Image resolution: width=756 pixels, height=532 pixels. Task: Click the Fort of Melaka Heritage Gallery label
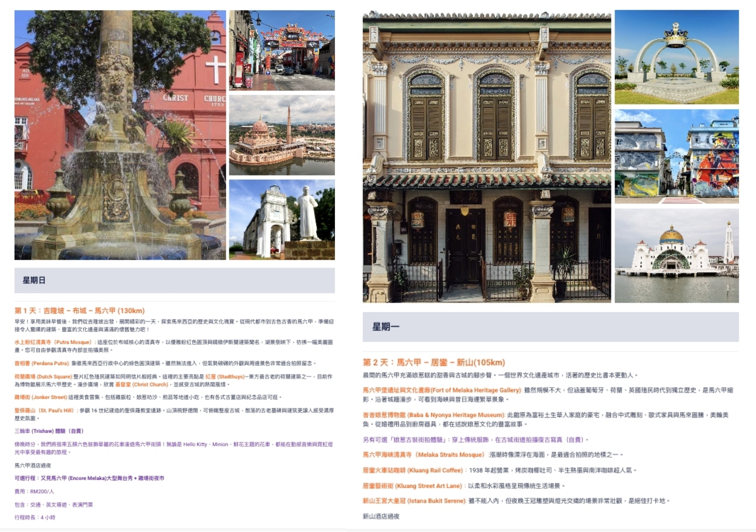(442, 390)
